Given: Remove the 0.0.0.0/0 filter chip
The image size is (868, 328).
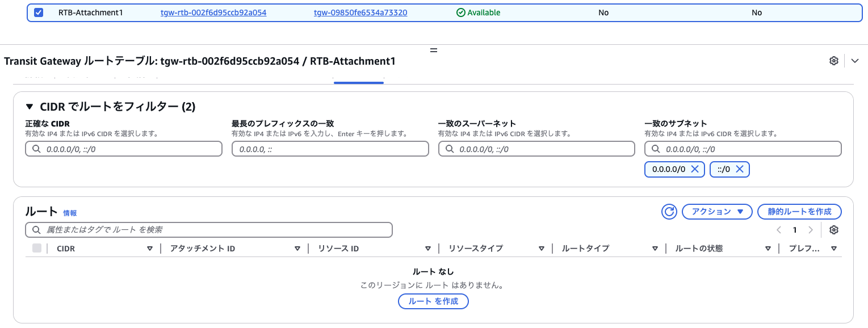Looking at the screenshot, I should pos(694,169).
